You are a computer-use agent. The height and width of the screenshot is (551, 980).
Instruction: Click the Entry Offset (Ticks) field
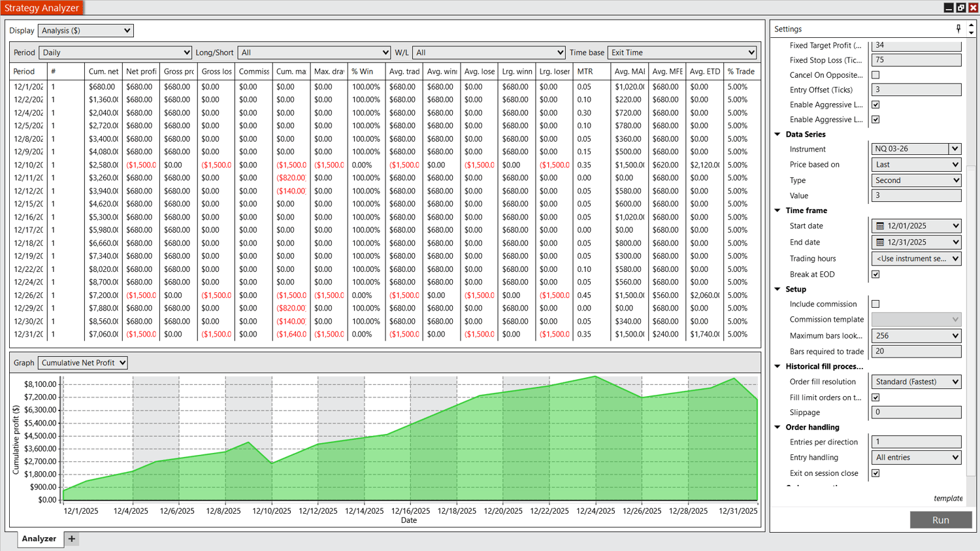tap(916, 90)
